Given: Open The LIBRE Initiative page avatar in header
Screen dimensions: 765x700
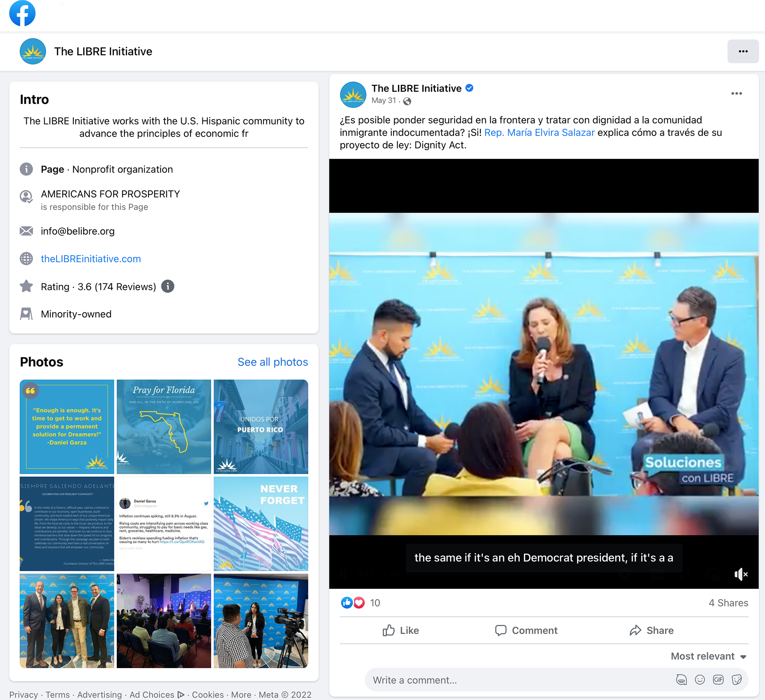Looking at the screenshot, I should [33, 51].
